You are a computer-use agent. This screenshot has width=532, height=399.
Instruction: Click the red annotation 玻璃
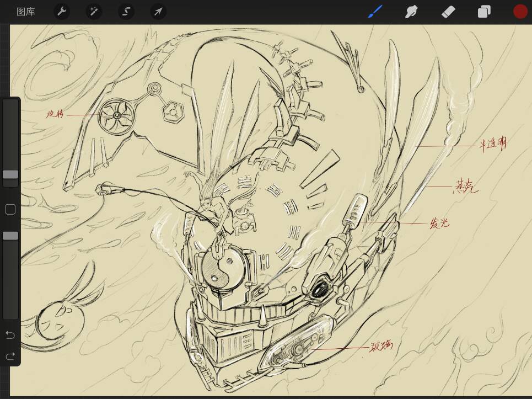381,345
